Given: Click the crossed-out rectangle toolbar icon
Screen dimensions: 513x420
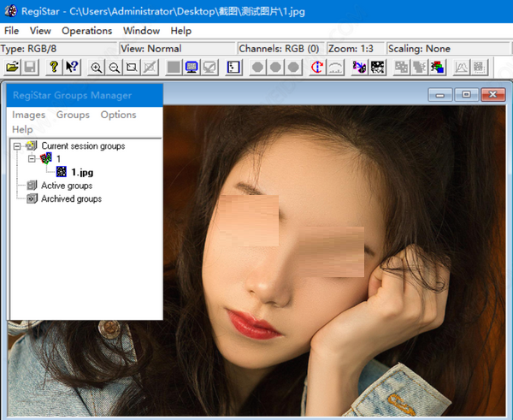Looking at the screenshot, I should click(x=150, y=68).
